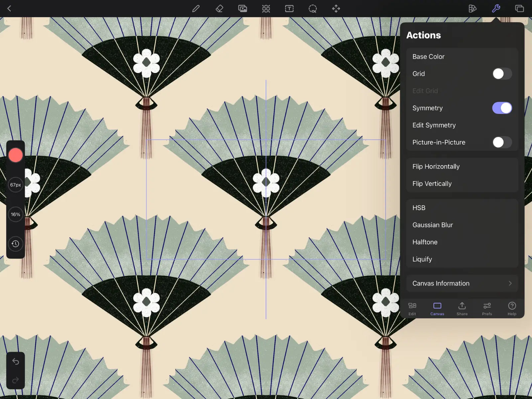Select the Canvas tab
Image resolution: width=532 pixels, height=399 pixels.
tap(437, 309)
